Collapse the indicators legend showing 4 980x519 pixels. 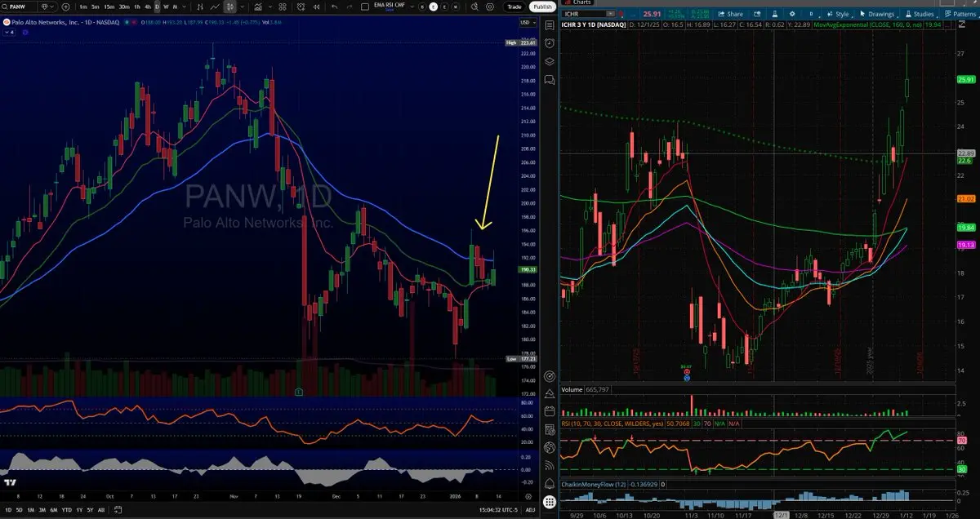point(9,33)
